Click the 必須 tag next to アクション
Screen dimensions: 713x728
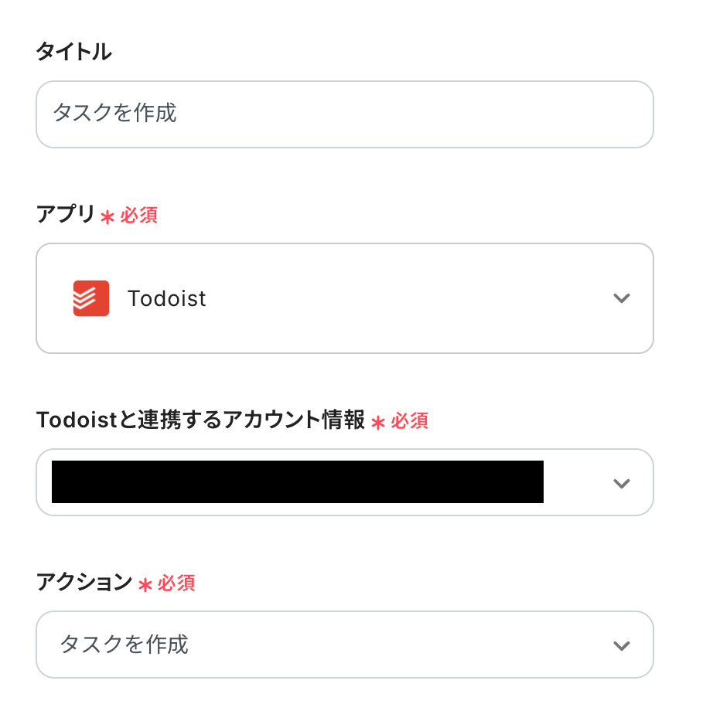click(176, 583)
